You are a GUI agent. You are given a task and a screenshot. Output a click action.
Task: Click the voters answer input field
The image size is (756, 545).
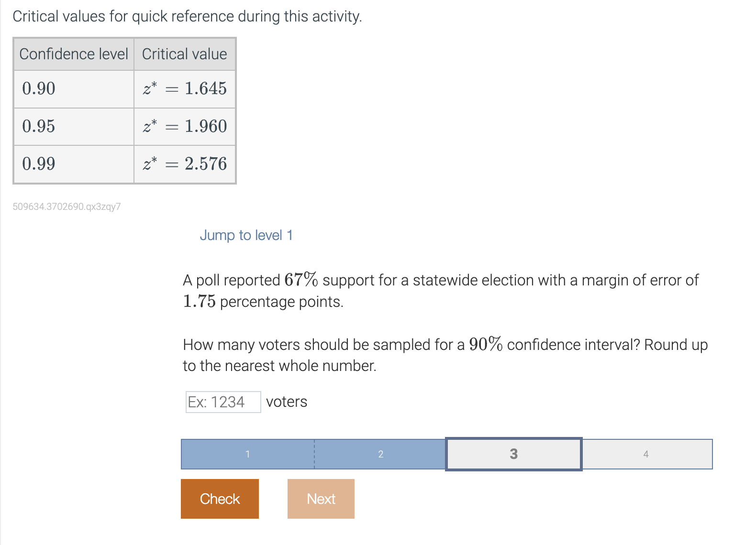click(x=222, y=402)
